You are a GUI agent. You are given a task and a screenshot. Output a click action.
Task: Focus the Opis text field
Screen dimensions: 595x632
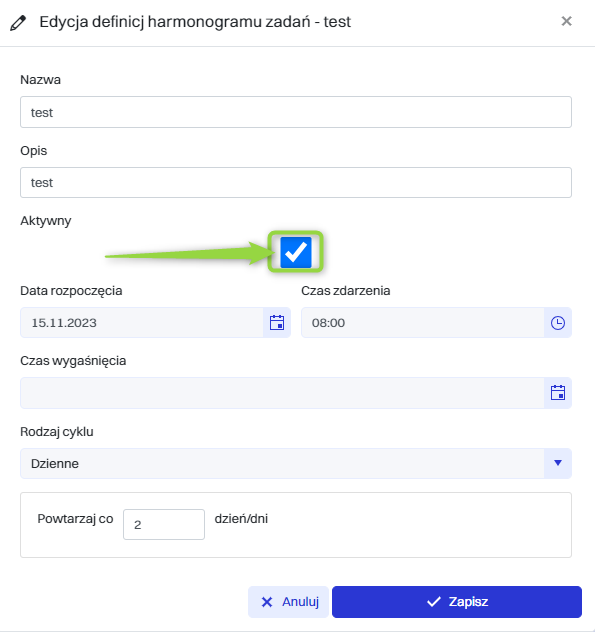[296, 183]
